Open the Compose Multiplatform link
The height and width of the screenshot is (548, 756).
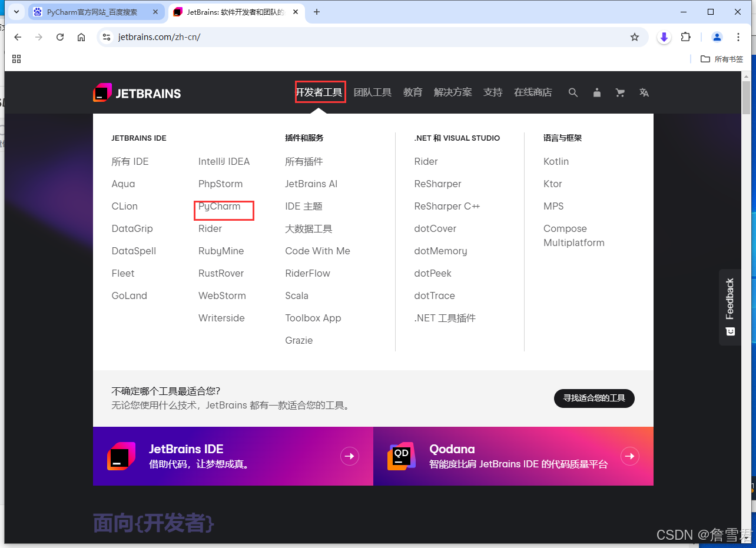pos(574,236)
